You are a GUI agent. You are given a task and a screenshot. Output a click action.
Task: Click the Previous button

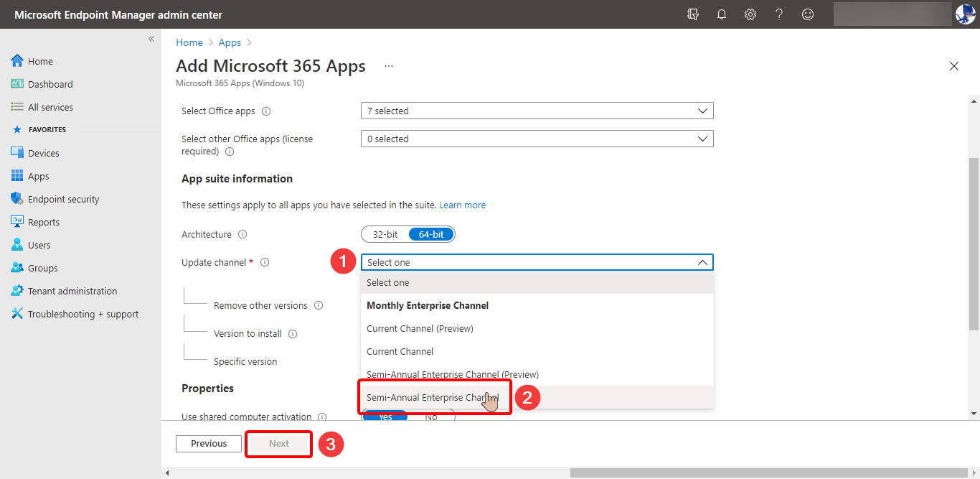(209, 444)
